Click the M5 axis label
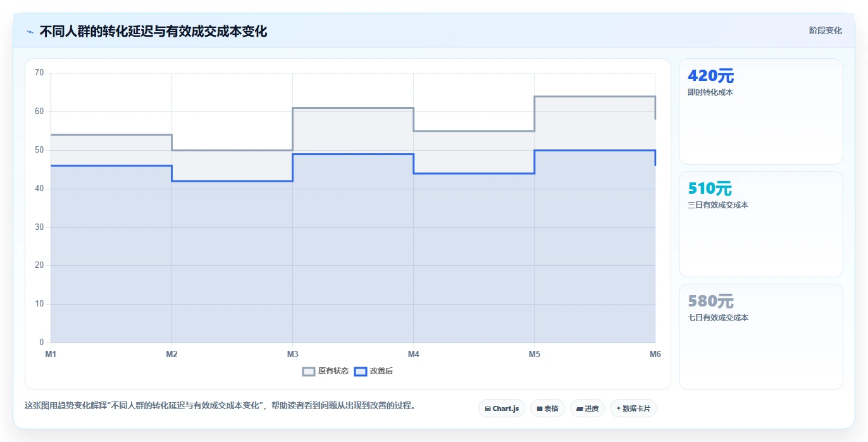This screenshot has height=442, width=868. coord(534,354)
